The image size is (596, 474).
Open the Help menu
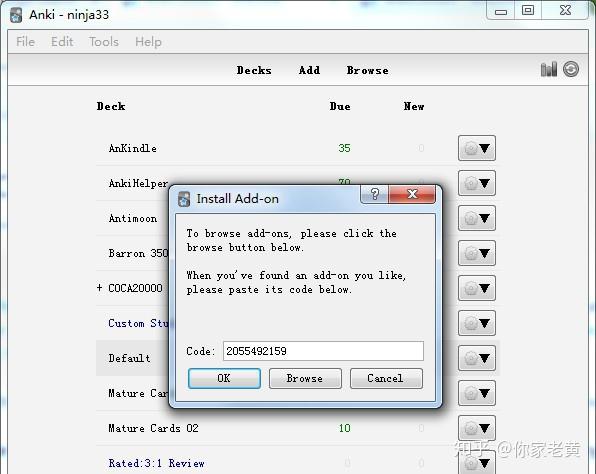[x=148, y=41]
